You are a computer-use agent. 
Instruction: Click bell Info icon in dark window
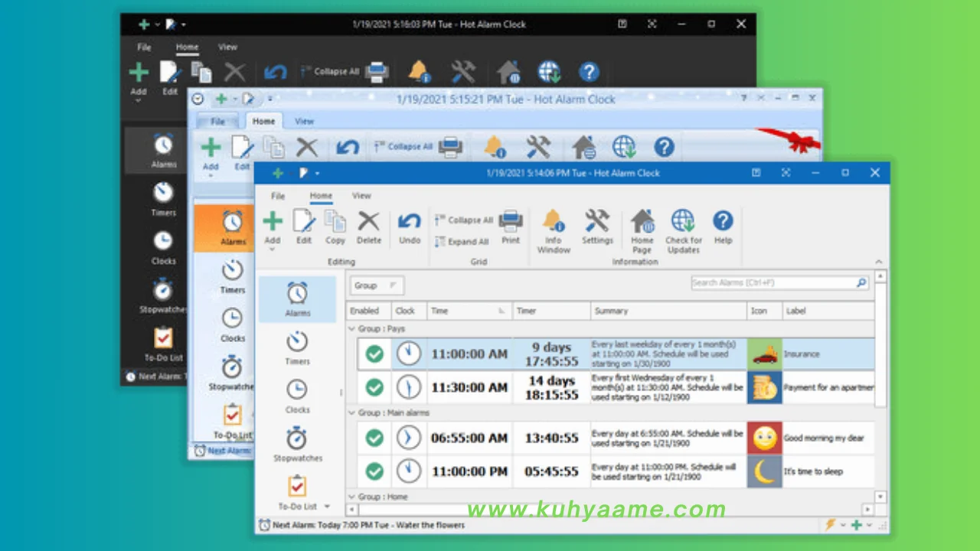[419, 71]
